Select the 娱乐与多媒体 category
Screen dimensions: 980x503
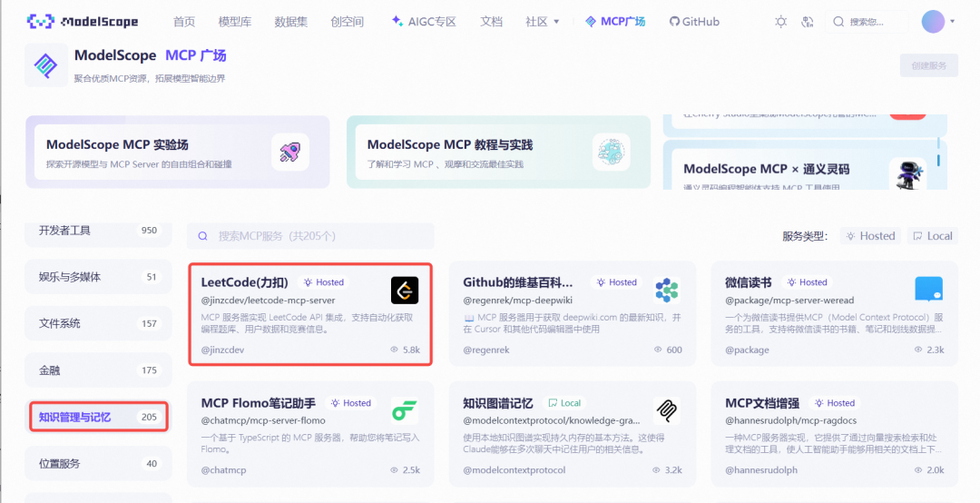[98, 277]
